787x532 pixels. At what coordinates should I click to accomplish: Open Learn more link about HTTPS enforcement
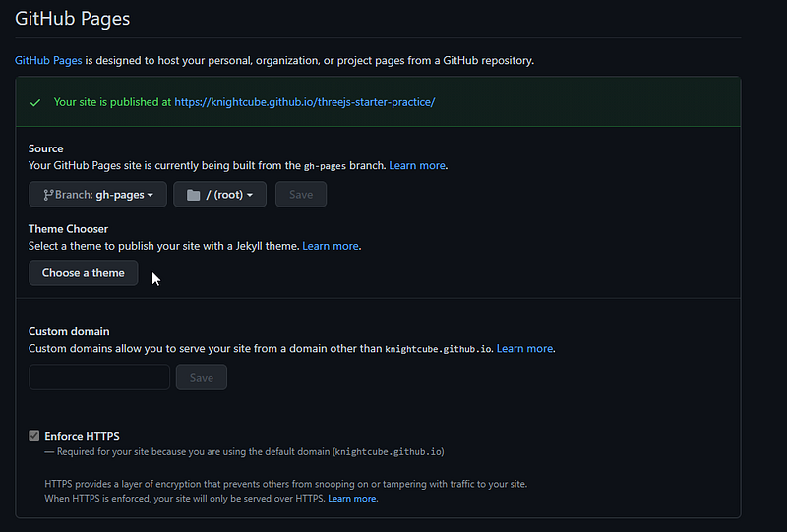(x=352, y=499)
